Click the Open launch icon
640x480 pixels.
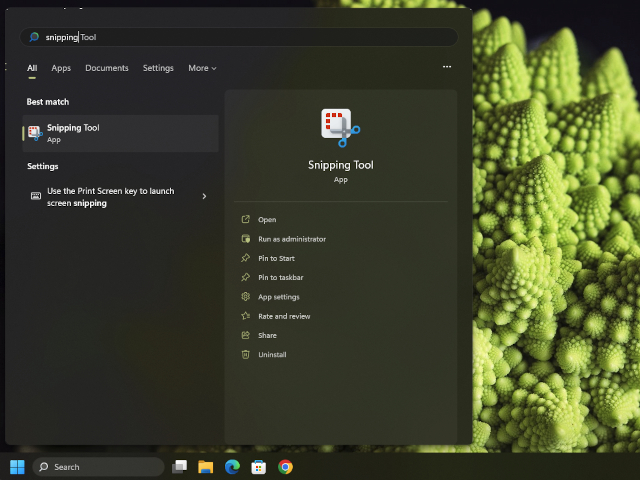(245, 219)
